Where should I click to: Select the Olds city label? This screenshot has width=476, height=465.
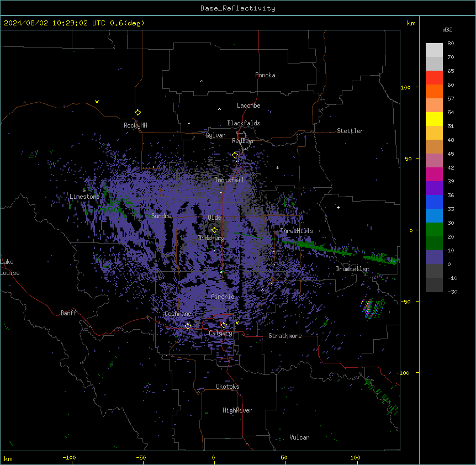[x=214, y=218]
